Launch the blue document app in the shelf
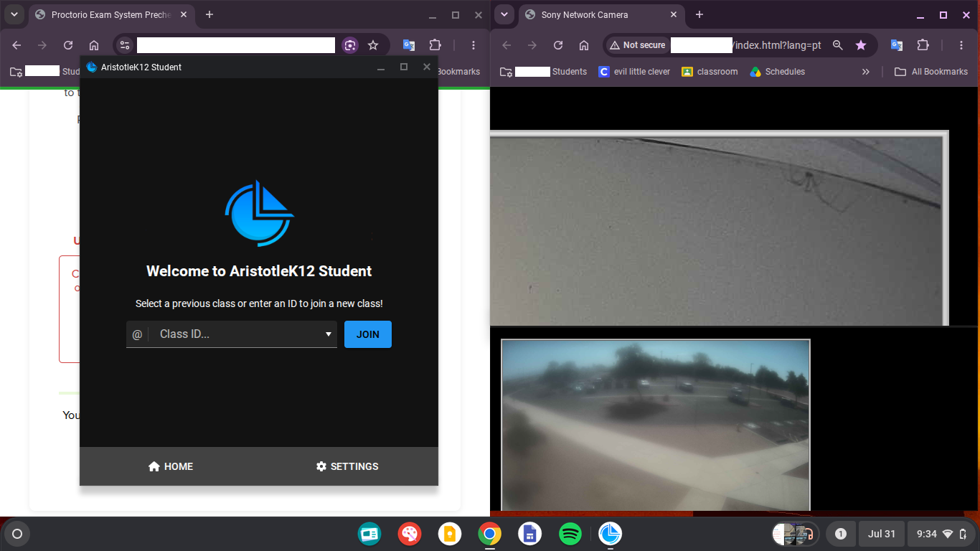This screenshot has height=551, width=980. [x=530, y=534]
